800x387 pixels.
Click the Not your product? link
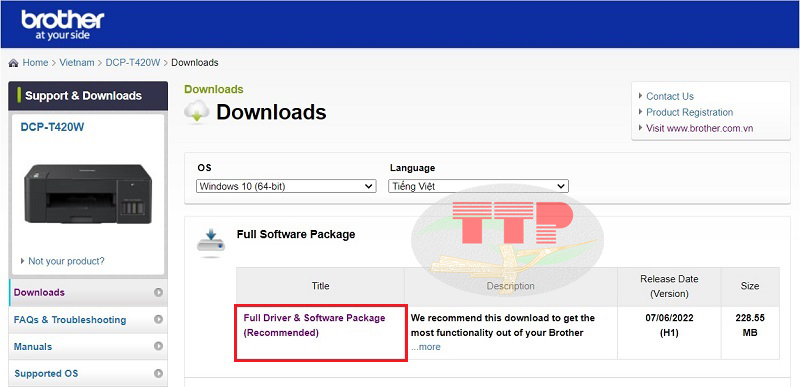(66, 261)
